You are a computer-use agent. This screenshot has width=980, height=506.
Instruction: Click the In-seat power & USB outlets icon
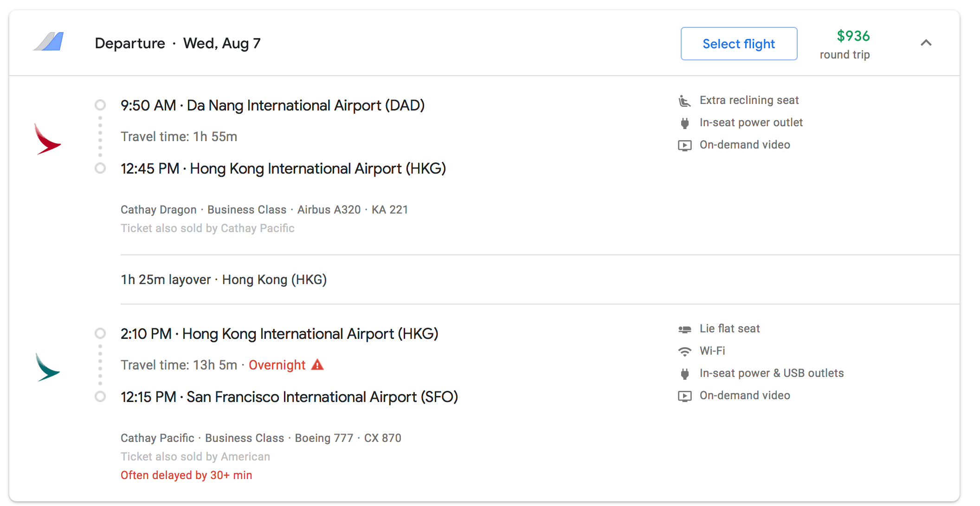684,374
